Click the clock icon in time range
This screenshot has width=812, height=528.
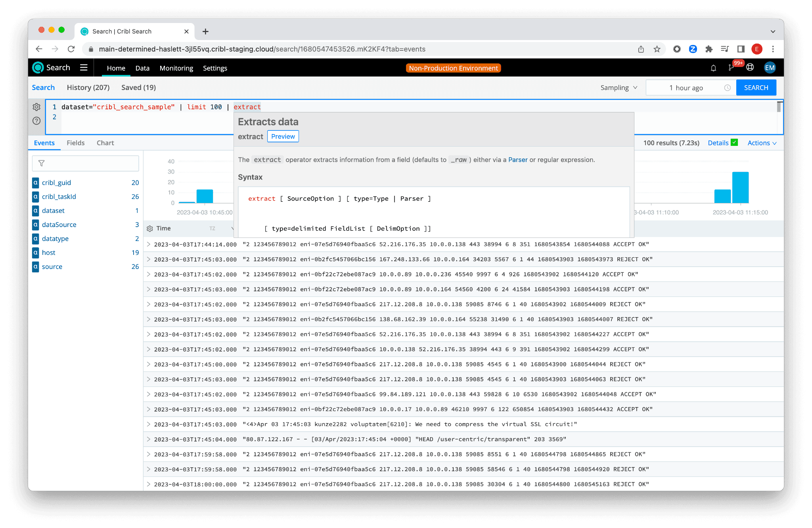click(x=727, y=88)
